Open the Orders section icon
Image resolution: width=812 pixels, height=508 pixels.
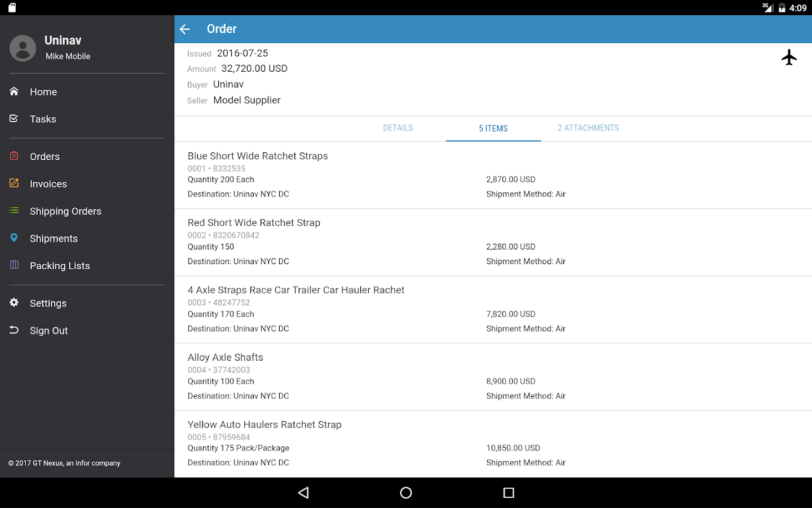pos(14,156)
